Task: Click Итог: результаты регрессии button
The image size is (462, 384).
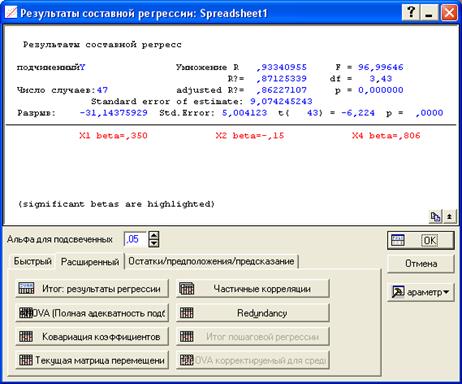Action: click(92, 289)
